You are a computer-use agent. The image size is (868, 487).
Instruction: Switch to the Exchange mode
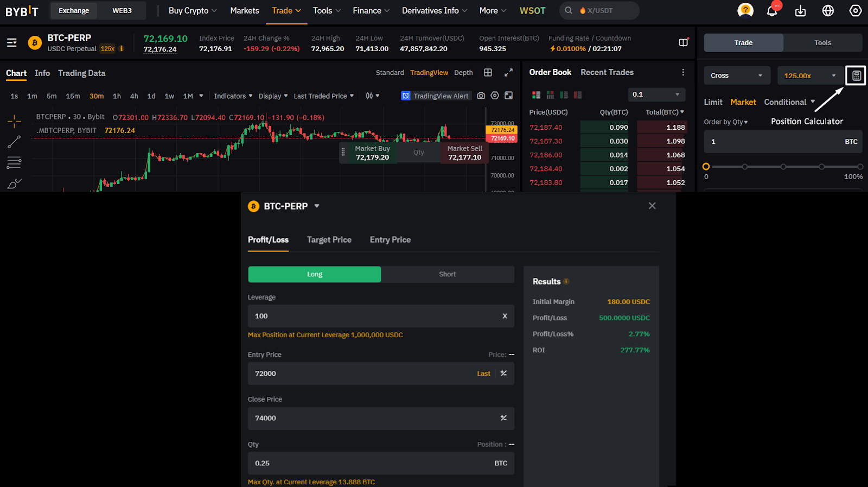(74, 11)
